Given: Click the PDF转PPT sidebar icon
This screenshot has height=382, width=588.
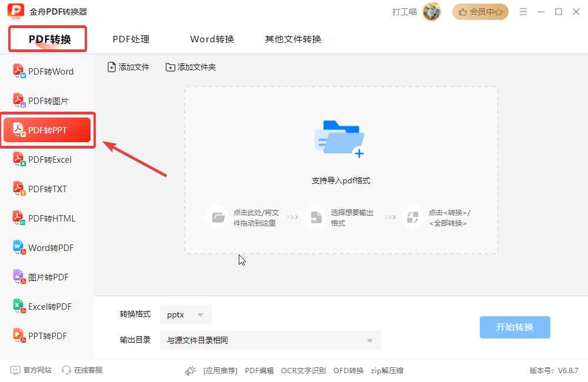Looking at the screenshot, I should (x=19, y=130).
